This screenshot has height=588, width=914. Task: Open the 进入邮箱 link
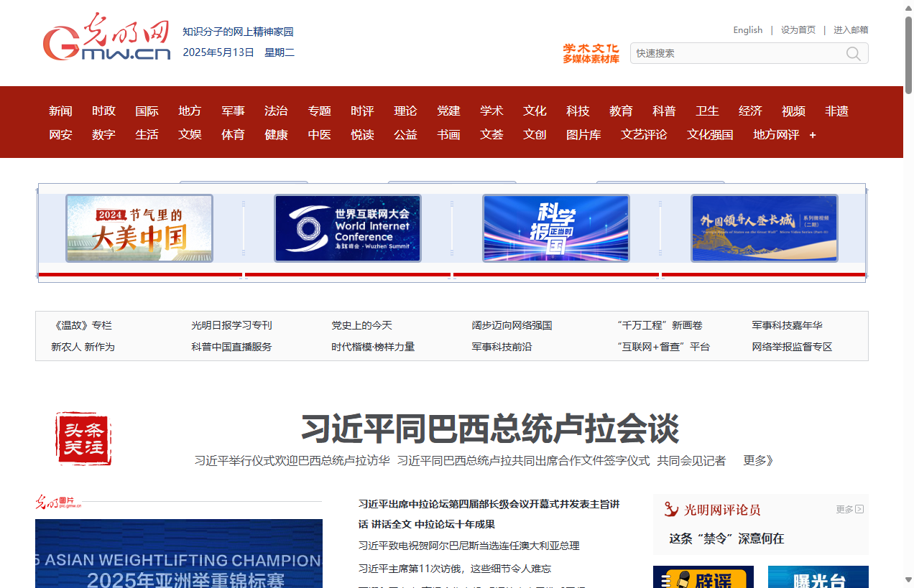click(x=851, y=30)
